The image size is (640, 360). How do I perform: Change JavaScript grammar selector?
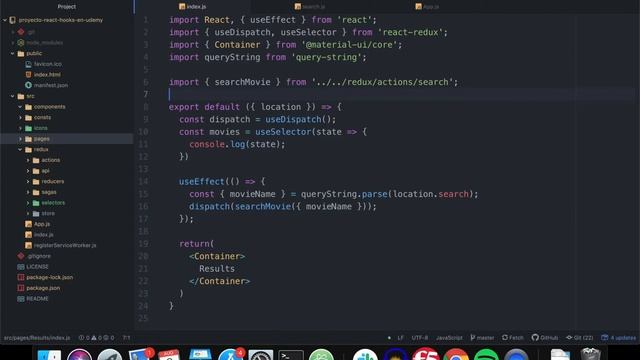click(449, 338)
